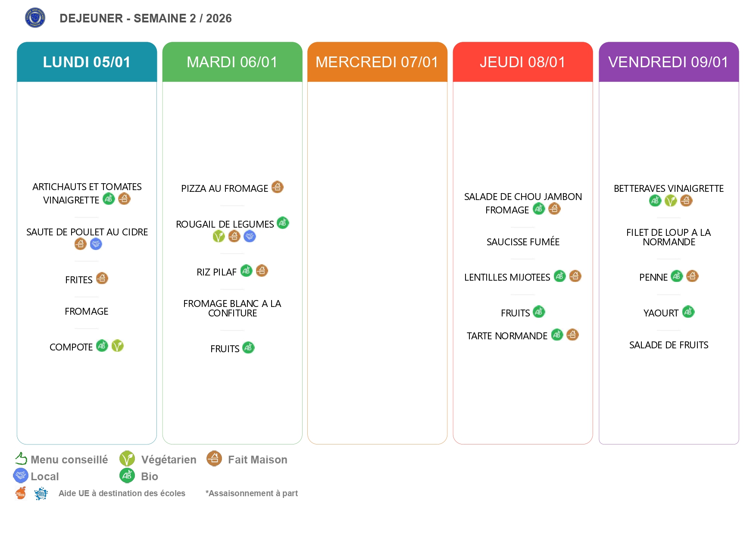Select the Végétarien icon under Betteraves Vinaigrette
Screen dimensions: 756x535
(670, 200)
